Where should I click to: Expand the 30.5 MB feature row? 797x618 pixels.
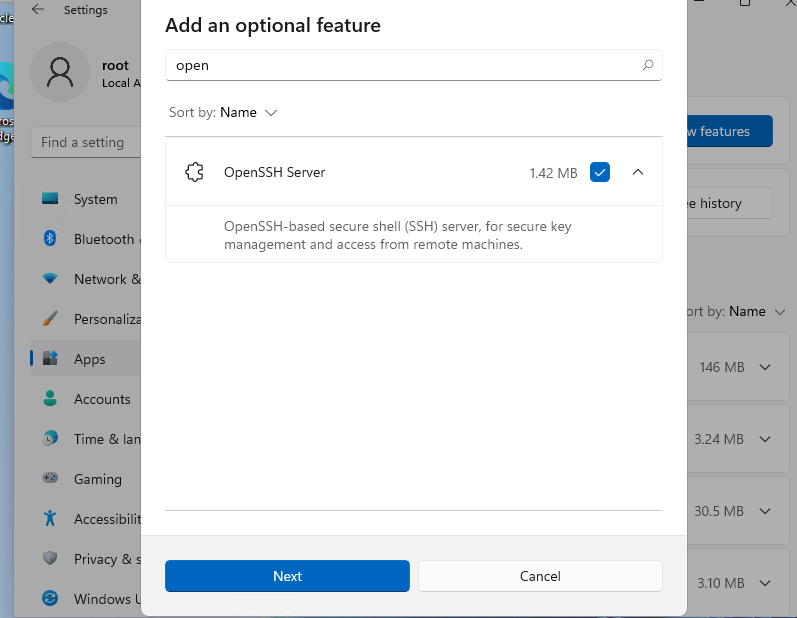tap(765, 511)
